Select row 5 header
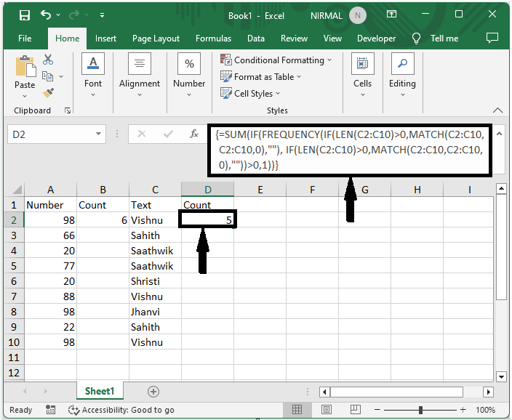Image resolution: width=512 pixels, height=420 pixels. [x=14, y=266]
